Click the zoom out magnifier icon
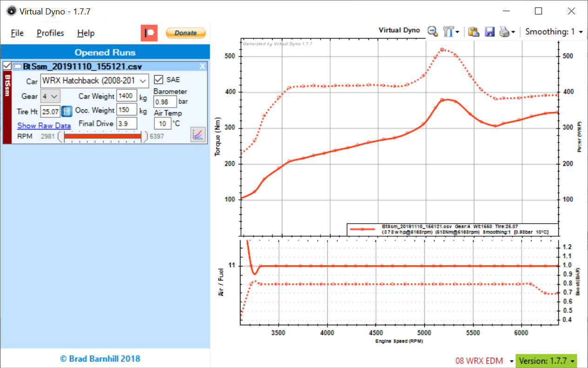The height and width of the screenshot is (368, 588). [x=433, y=32]
